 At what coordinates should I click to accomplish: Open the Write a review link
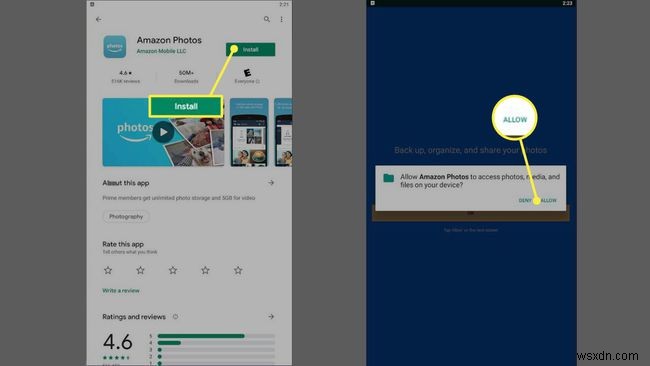pyautogui.click(x=121, y=291)
